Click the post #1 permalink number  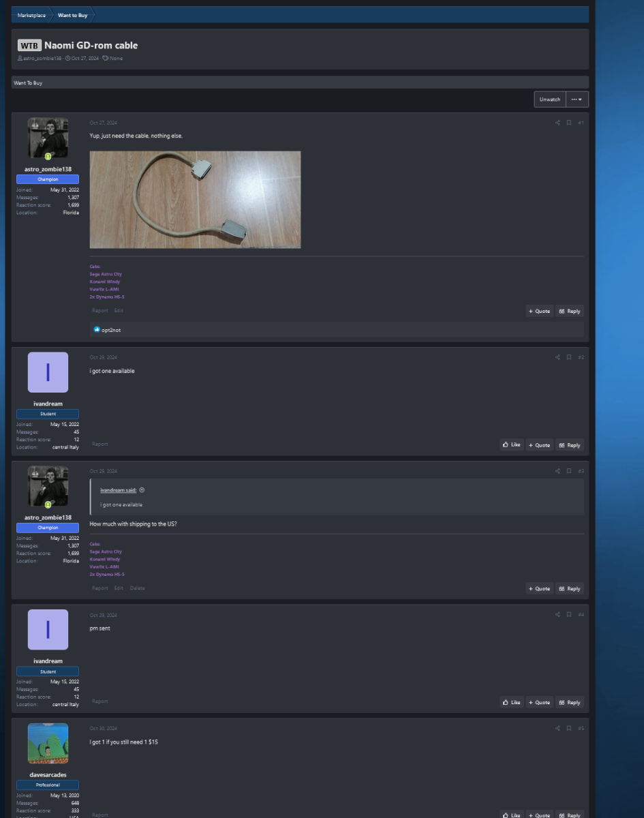(x=581, y=123)
